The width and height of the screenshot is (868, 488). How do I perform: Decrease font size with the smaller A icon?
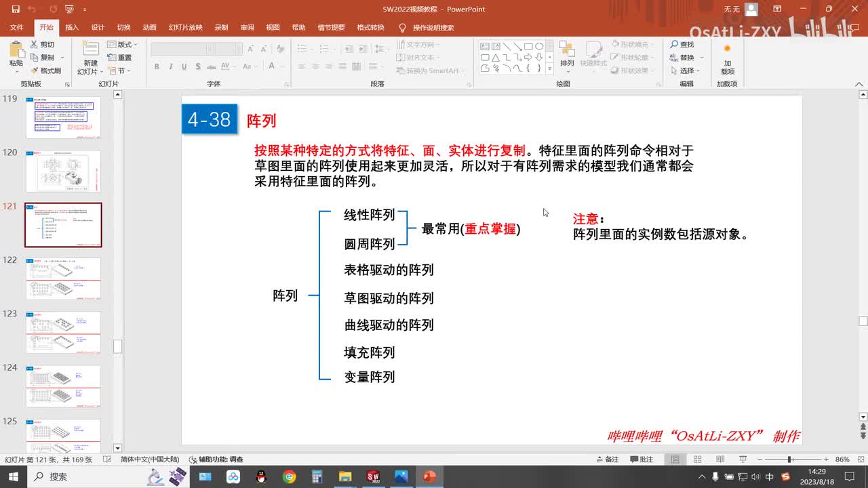[x=263, y=49]
